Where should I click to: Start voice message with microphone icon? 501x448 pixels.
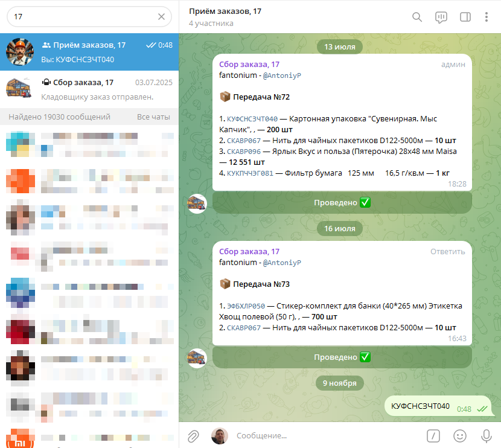pos(487,435)
